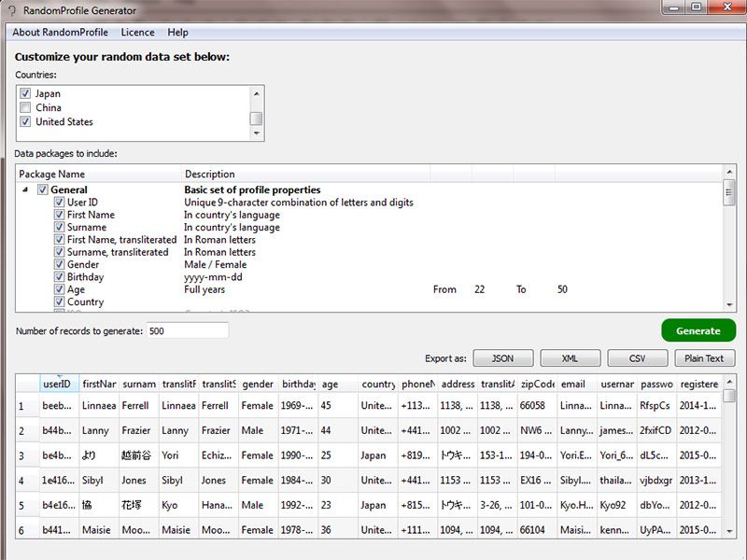Open the About RandomProfile menu
747x560 pixels.
60,32
